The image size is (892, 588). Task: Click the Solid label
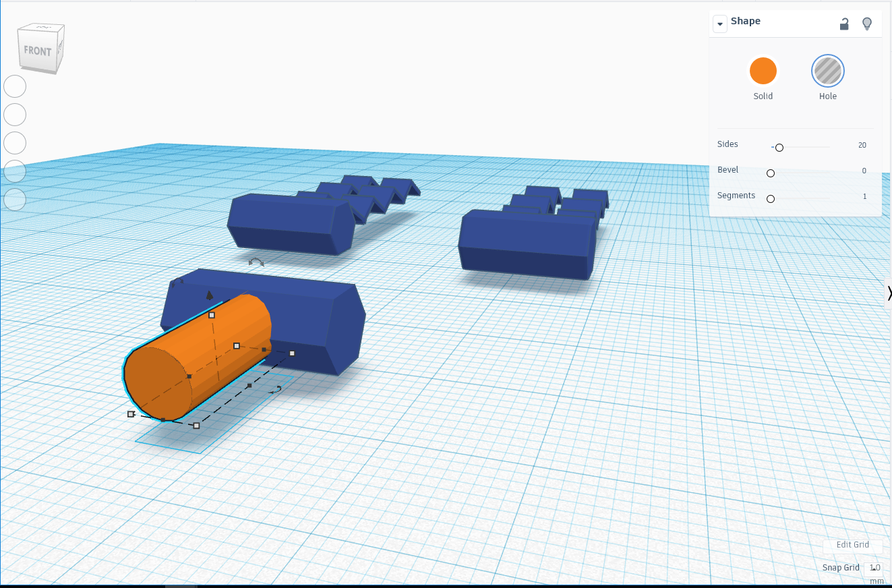pos(763,96)
